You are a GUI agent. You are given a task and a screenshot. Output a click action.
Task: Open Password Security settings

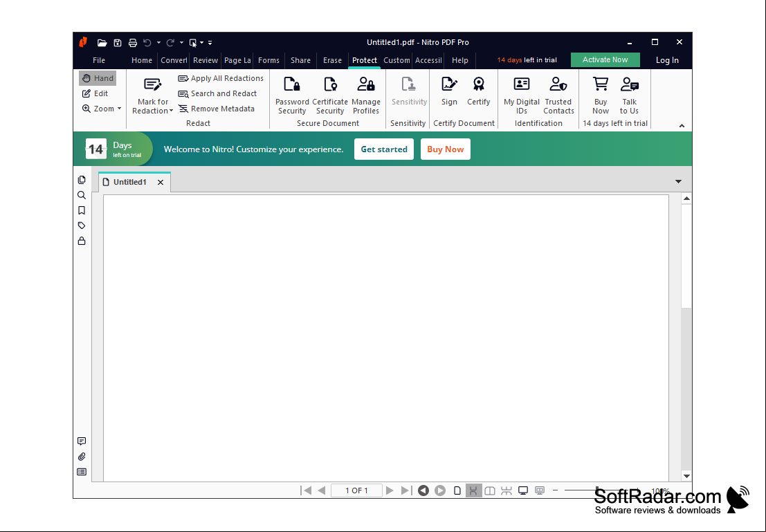pos(292,95)
